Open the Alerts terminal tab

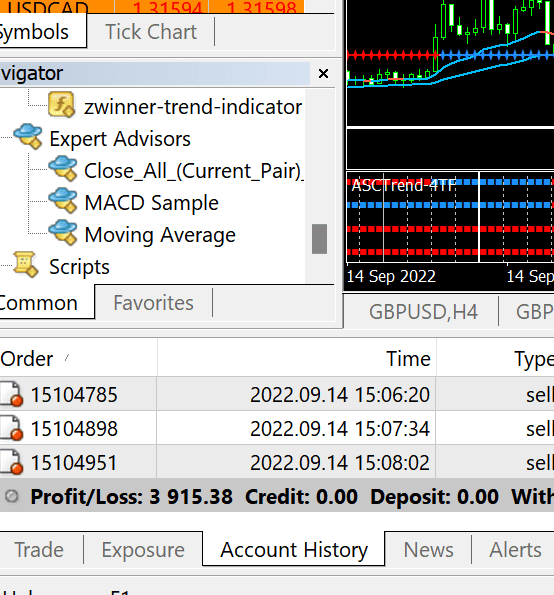[x=515, y=550]
